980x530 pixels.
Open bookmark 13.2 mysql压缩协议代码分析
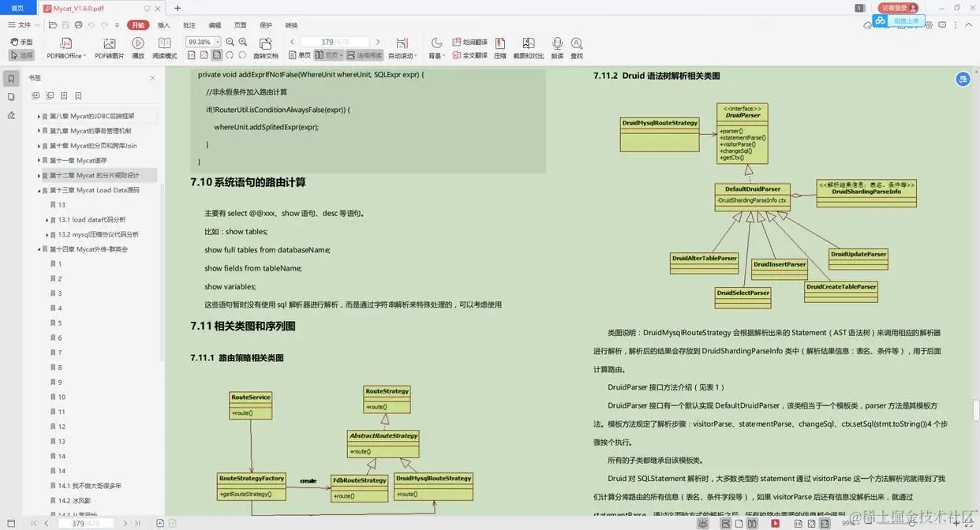point(98,234)
